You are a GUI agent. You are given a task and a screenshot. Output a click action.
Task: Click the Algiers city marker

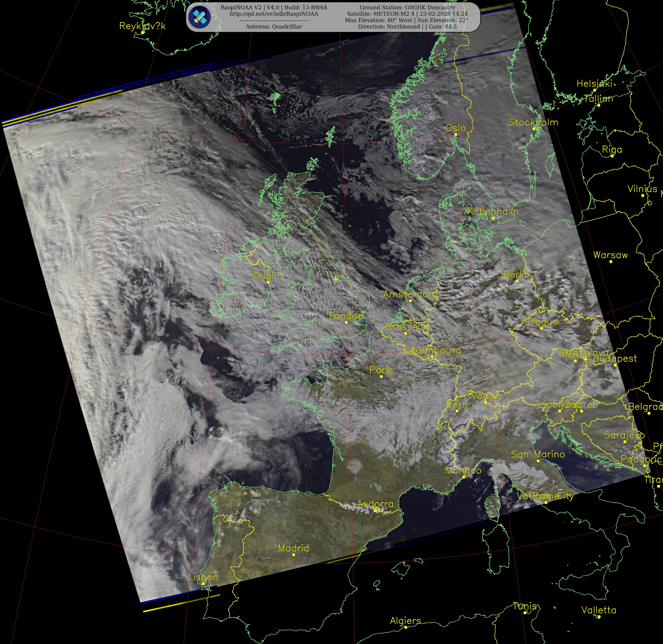[406, 627]
